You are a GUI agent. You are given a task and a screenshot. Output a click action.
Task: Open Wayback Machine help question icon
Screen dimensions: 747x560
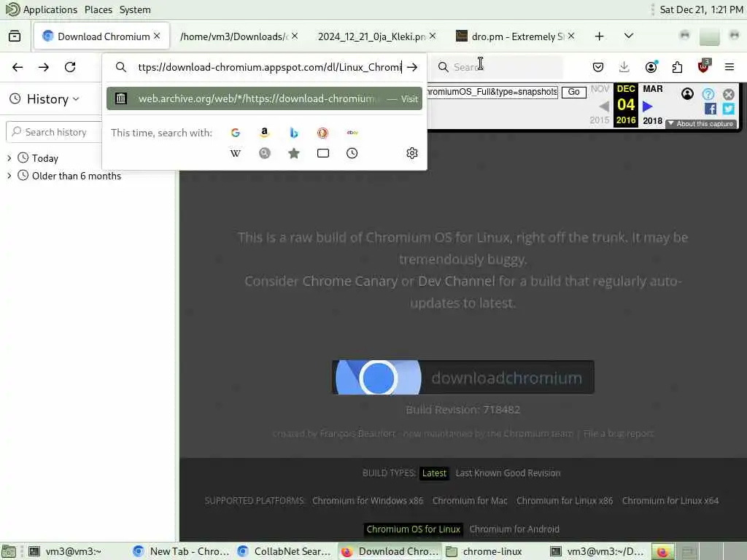708,94
